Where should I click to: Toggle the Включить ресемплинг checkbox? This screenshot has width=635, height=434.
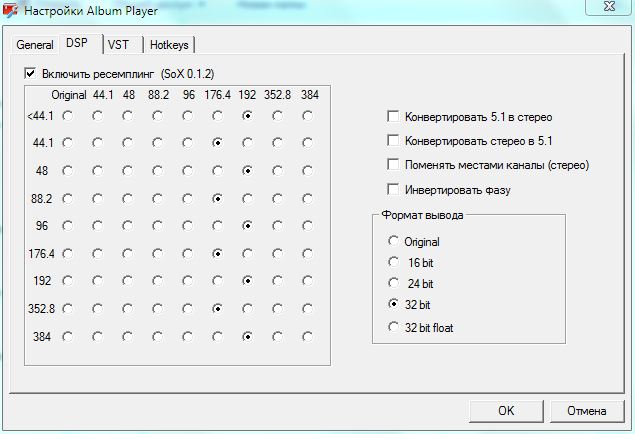30,74
